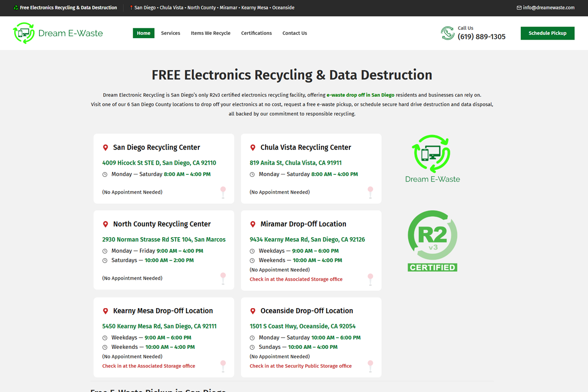Click clock icon for Kearny Mesa Weekends hours

[x=105, y=347]
